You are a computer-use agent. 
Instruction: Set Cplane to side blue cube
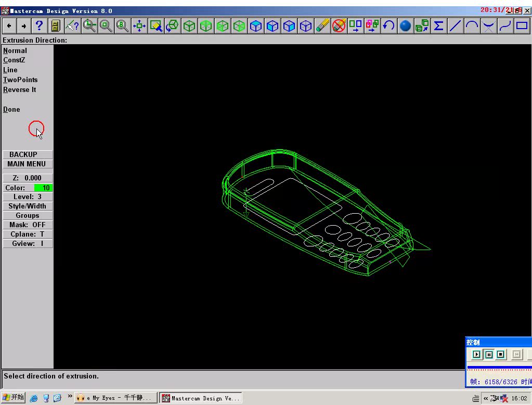pyautogui.click(x=289, y=26)
